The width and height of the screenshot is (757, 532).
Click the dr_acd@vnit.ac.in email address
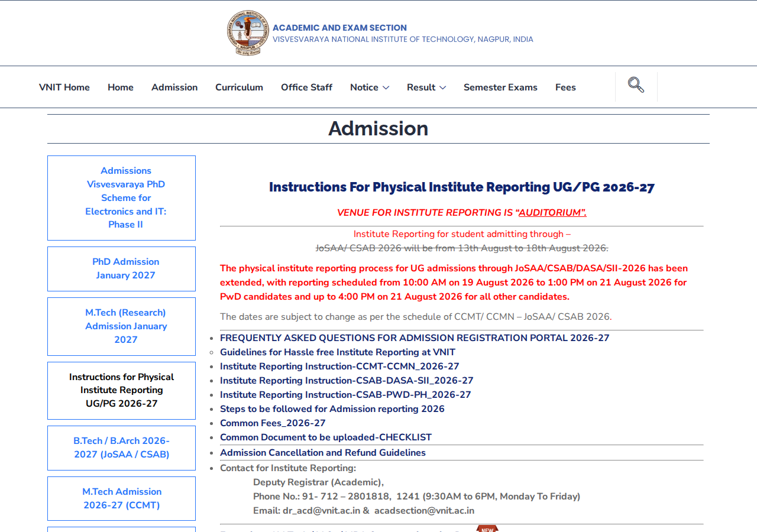321,511
